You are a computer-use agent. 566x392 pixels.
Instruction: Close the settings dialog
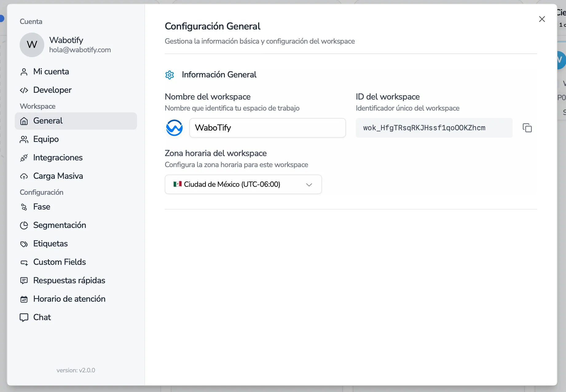coord(542,19)
